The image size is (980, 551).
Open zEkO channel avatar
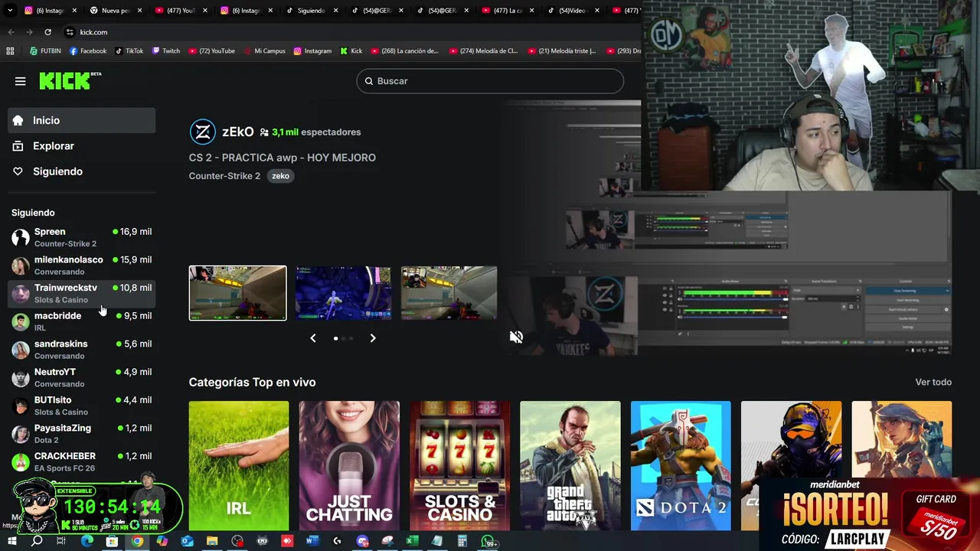[202, 132]
